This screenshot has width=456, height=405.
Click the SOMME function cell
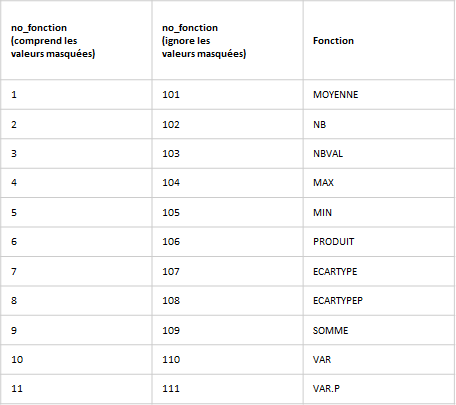tap(378, 330)
